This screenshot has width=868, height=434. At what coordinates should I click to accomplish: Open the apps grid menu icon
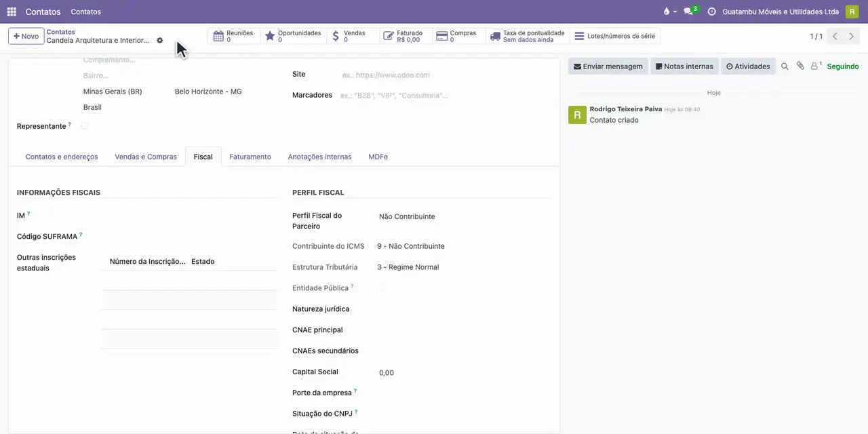click(12, 12)
